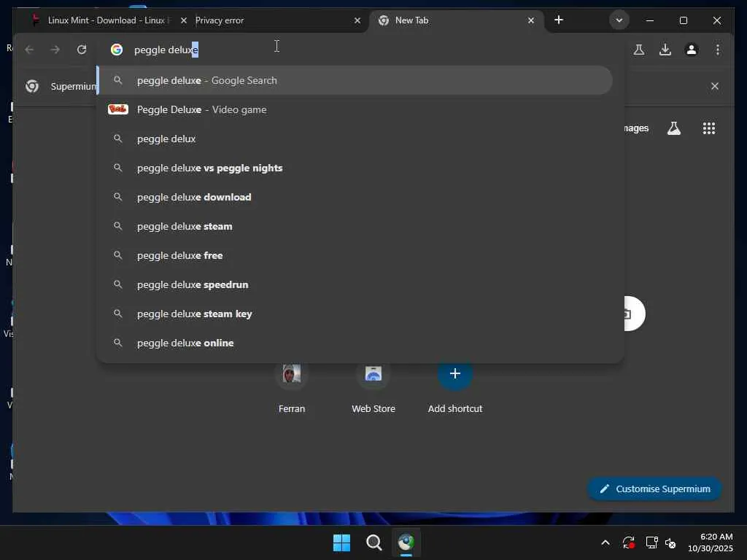Click the Google logo in the address bar
The height and width of the screenshot is (560, 747).
click(117, 50)
